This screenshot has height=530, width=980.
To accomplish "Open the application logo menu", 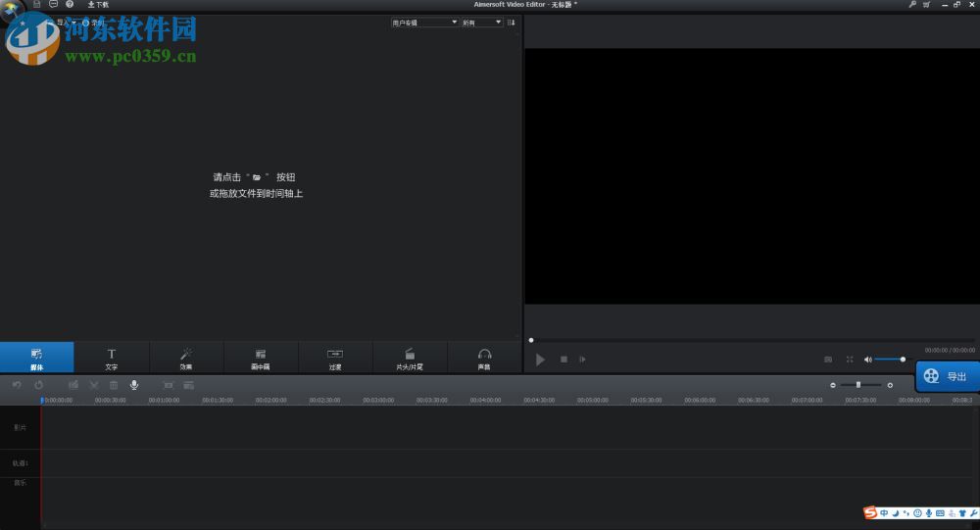I will tap(13, 9).
